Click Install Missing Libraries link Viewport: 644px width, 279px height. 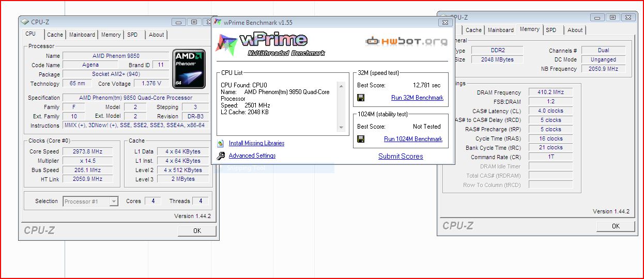(x=256, y=143)
